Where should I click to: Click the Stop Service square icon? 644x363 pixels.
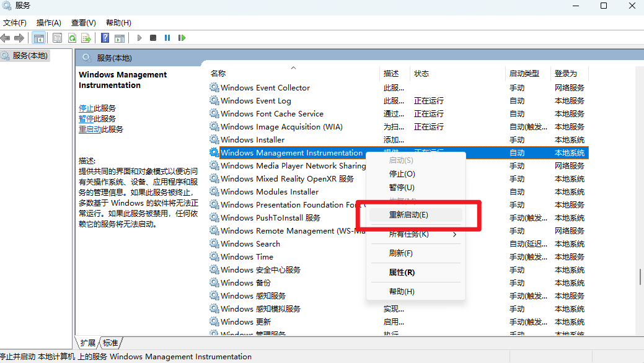152,38
